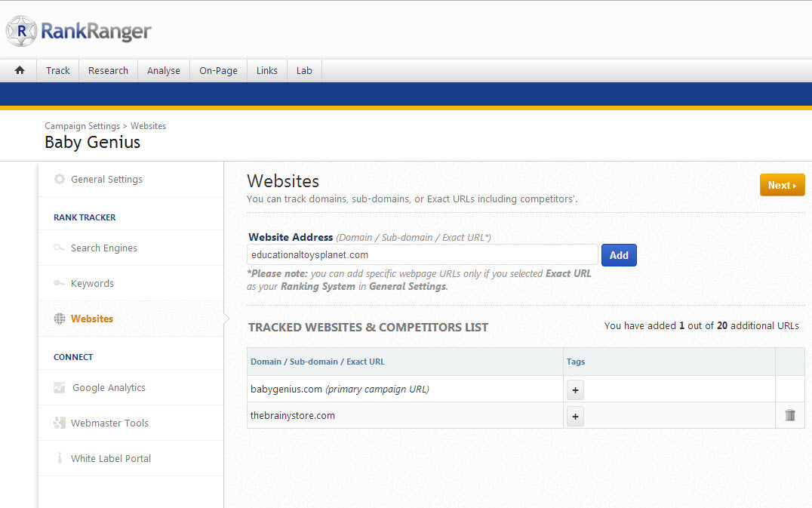This screenshot has width=812, height=508.
Task: Click the Websites page heading
Action: [x=283, y=181]
